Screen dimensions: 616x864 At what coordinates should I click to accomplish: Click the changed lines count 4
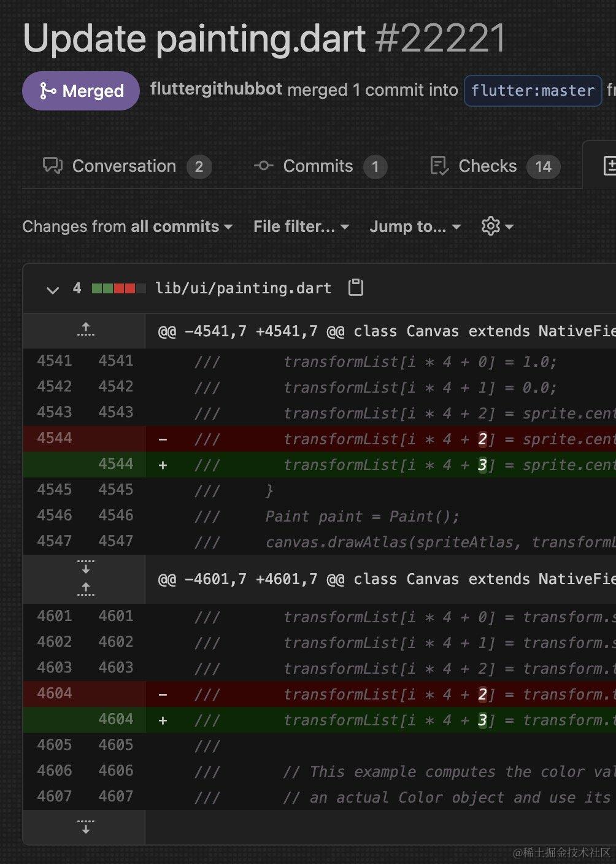point(77,288)
